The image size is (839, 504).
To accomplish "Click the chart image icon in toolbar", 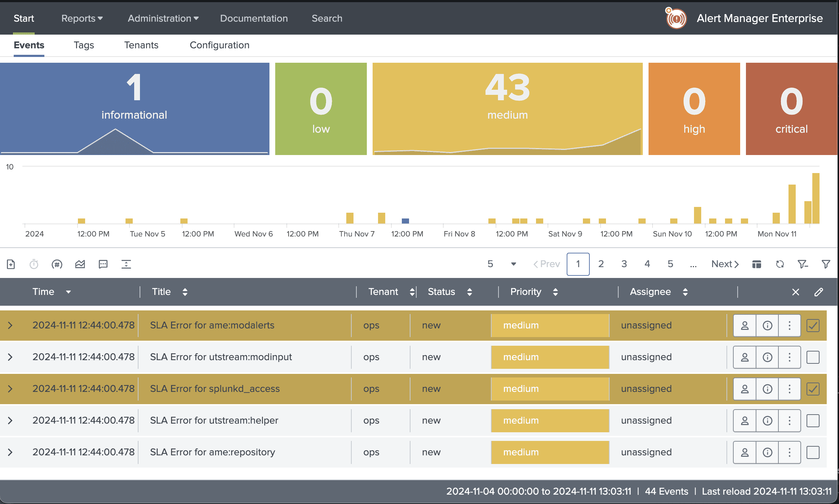I will pos(80,264).
